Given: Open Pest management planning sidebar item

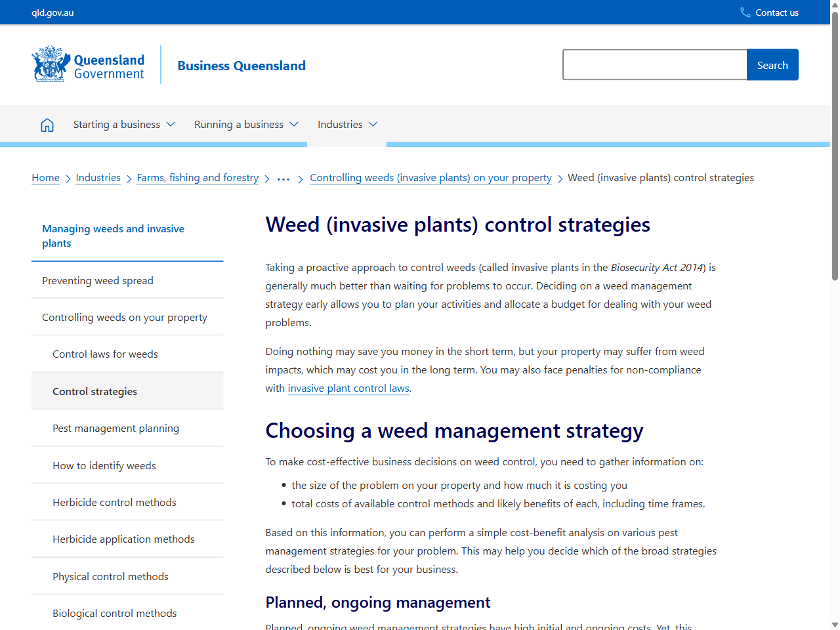Looking at the screenshot, I should click(x=127, y=428).
